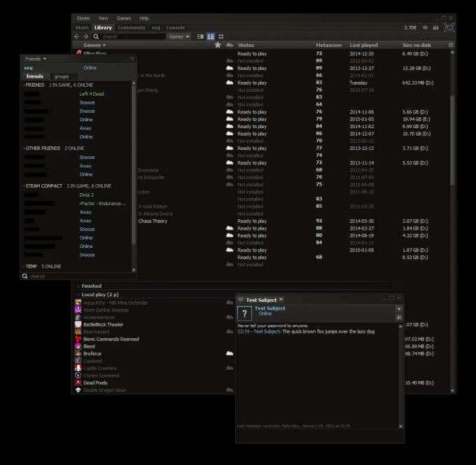Click the BattleBlock Theater game icon
The width and height of the screenshot is (476, 465).
[78, 324]
